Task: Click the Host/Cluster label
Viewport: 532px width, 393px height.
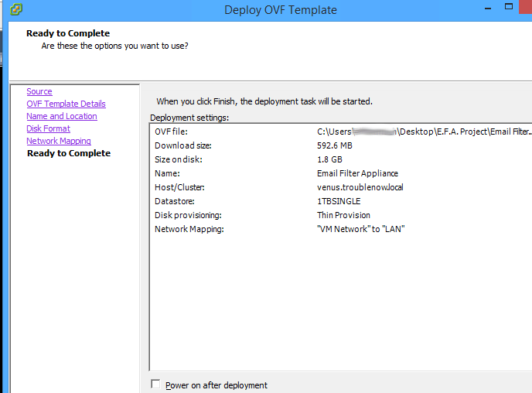Action: (x=179, y=187)
